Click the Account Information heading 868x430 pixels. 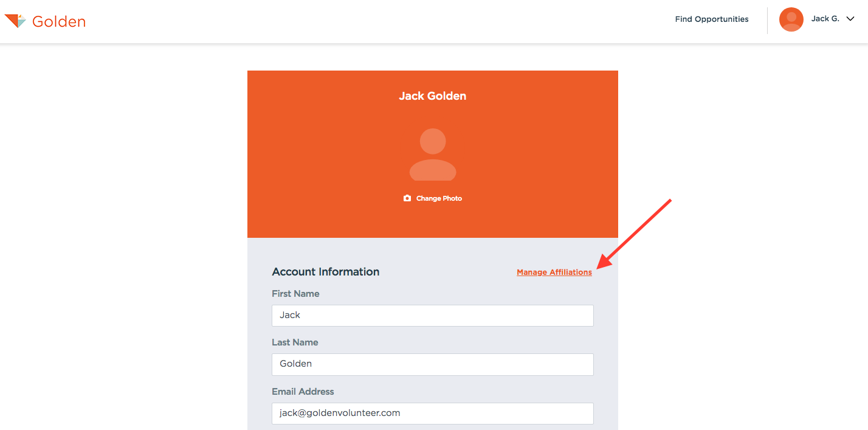click(325, 272)
